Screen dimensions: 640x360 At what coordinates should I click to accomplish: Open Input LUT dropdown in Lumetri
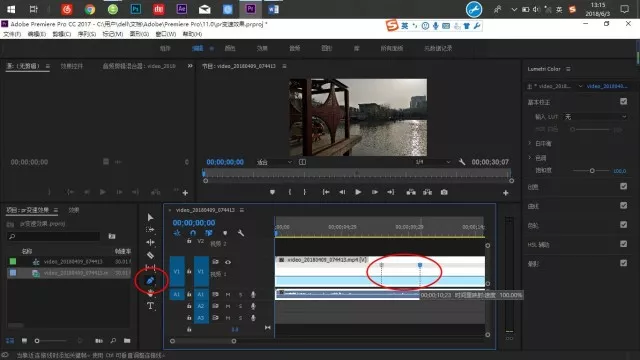coord(595,117)
